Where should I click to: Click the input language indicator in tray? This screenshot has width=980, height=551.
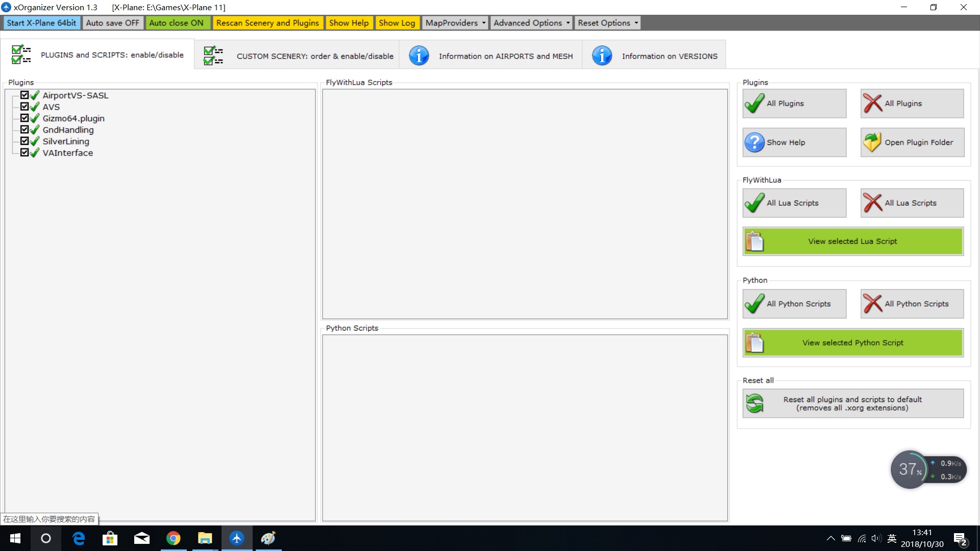click(x=892, y=538)
